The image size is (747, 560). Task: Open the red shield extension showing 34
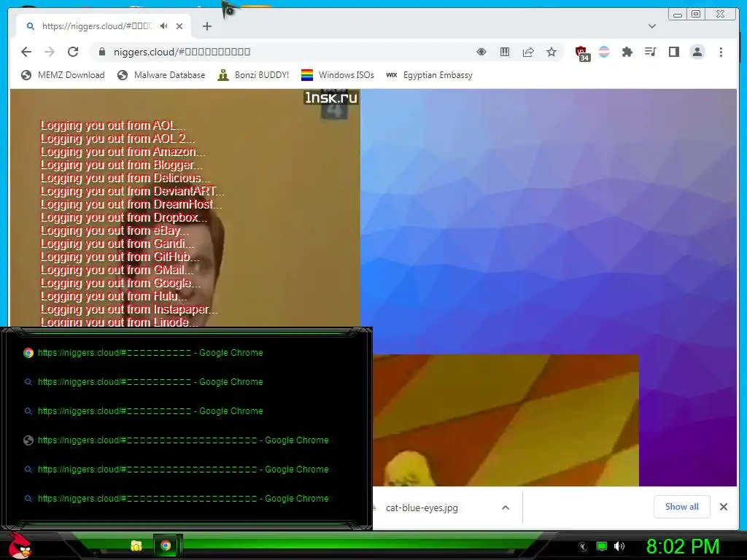click(x=582, y=53)
